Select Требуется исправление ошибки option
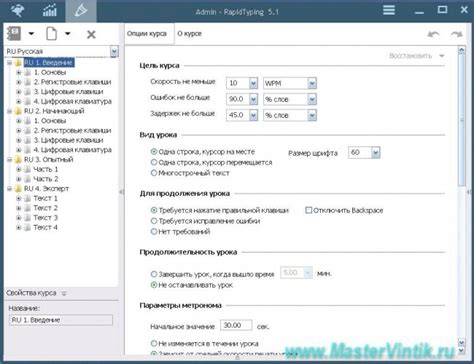This screenshot has width=474, height=364. [154, 221]
